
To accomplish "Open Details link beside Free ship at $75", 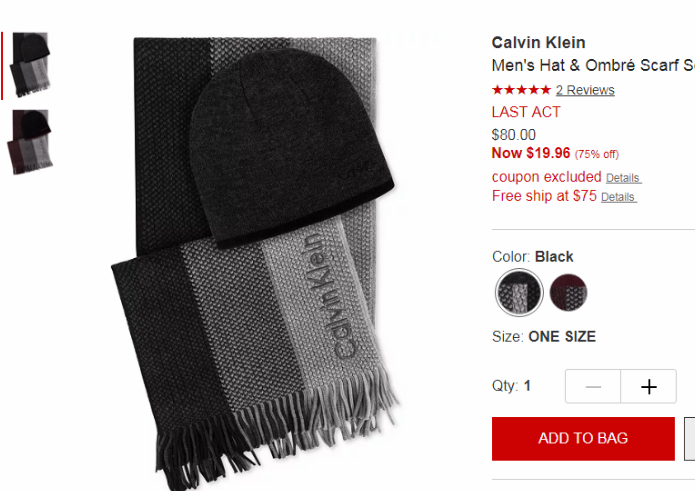I will click(618, 197).
